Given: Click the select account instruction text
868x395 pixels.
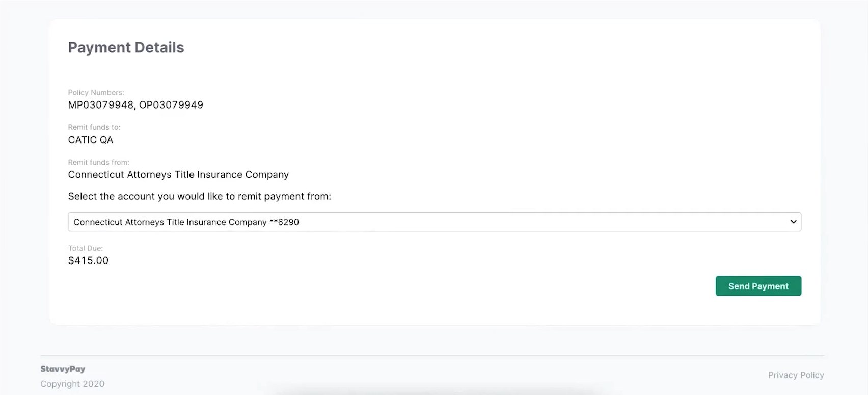Looking at the screenshot, I should [x=200, y=197].
